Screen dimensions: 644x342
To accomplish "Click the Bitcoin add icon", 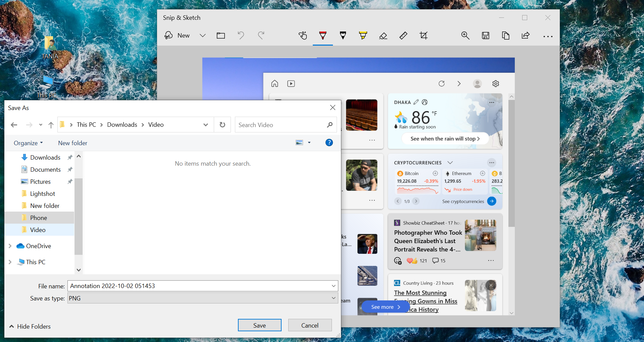I will pos(435,173).
